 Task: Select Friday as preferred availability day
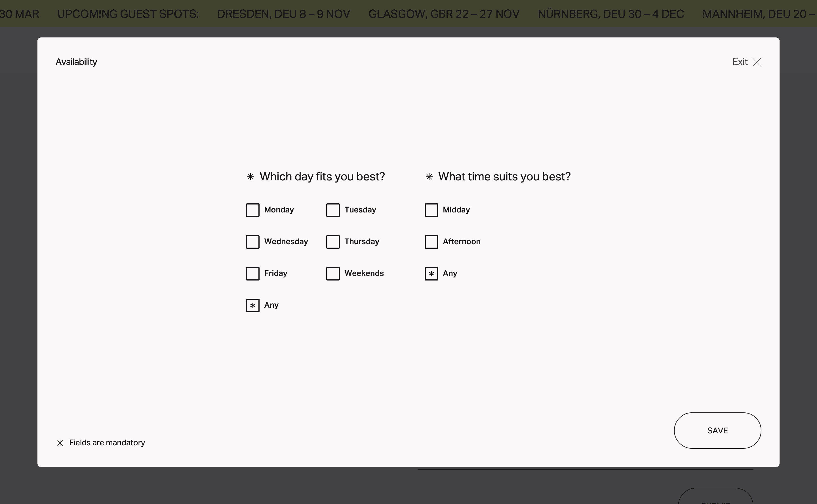[252, 274]
